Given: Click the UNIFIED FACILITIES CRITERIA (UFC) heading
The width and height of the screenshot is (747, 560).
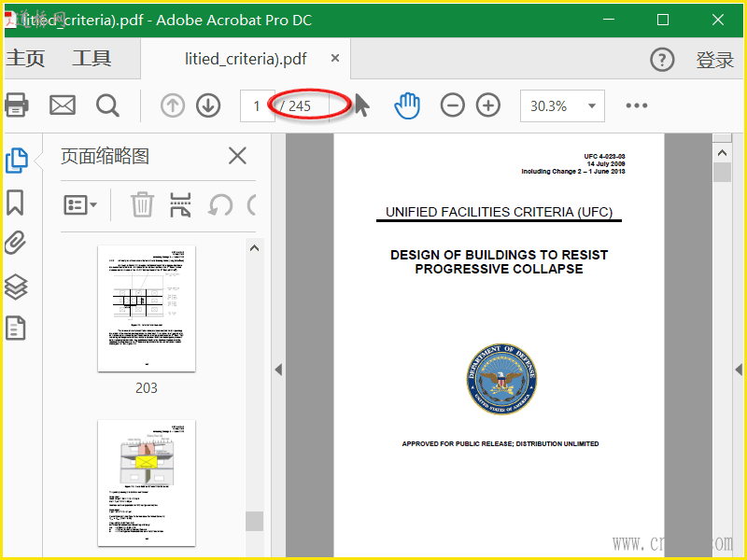Looking at the screenshot, I should (499, 212).
